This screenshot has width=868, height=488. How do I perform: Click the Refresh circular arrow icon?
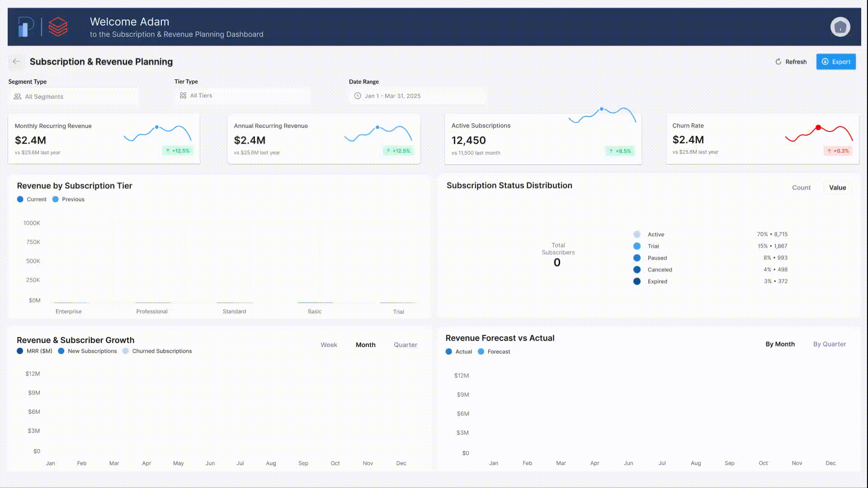click(x=778, y=62)
